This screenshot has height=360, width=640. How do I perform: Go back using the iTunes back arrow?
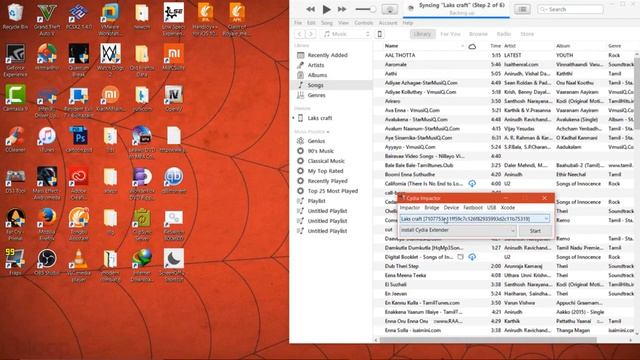pos(300,34)
